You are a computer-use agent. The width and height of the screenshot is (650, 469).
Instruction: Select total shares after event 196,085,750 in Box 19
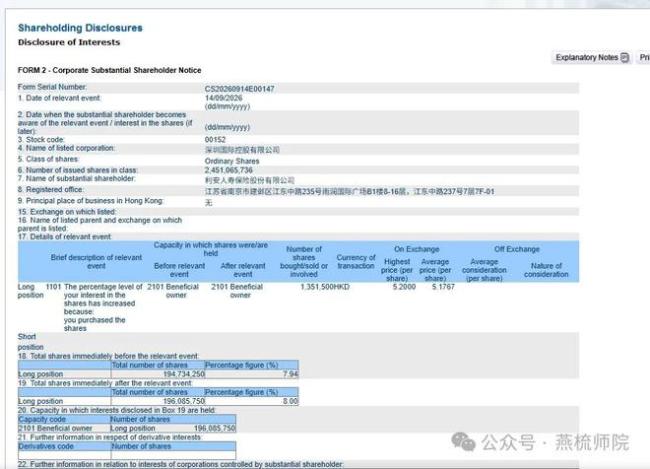[184, 401]
